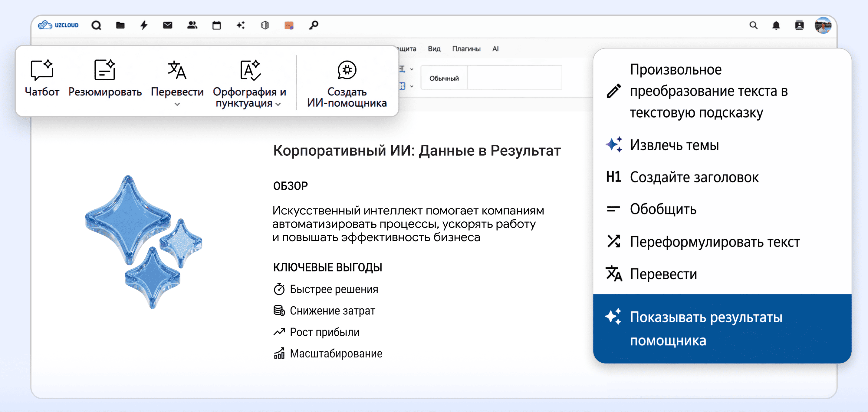Click Показывать результаты помощника option

click(722, 329)
